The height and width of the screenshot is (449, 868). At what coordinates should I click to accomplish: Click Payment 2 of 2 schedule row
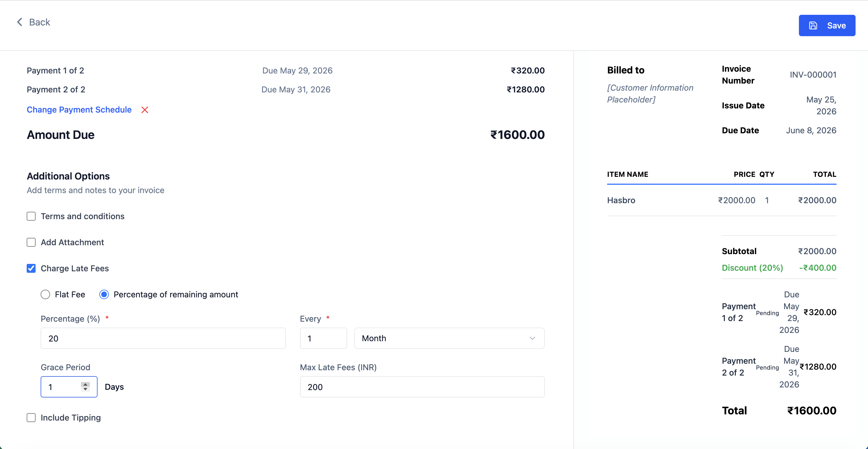(x=285, y=89)
